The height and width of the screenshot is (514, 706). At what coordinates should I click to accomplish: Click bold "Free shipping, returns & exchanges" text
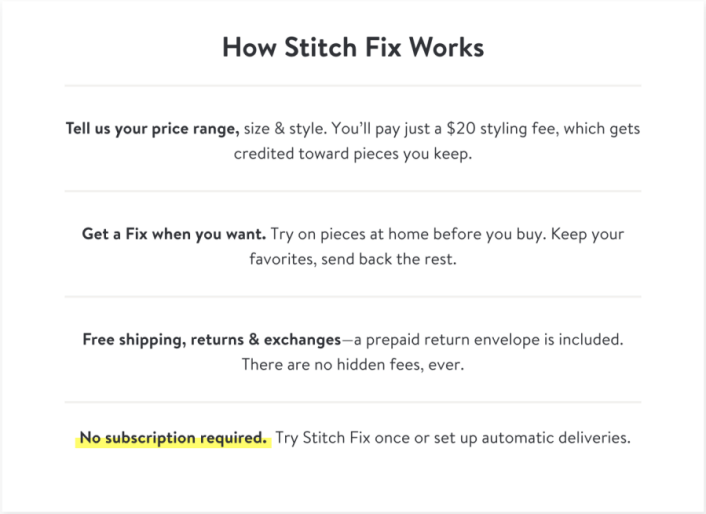pyautogui.click(x=211, y=339)
